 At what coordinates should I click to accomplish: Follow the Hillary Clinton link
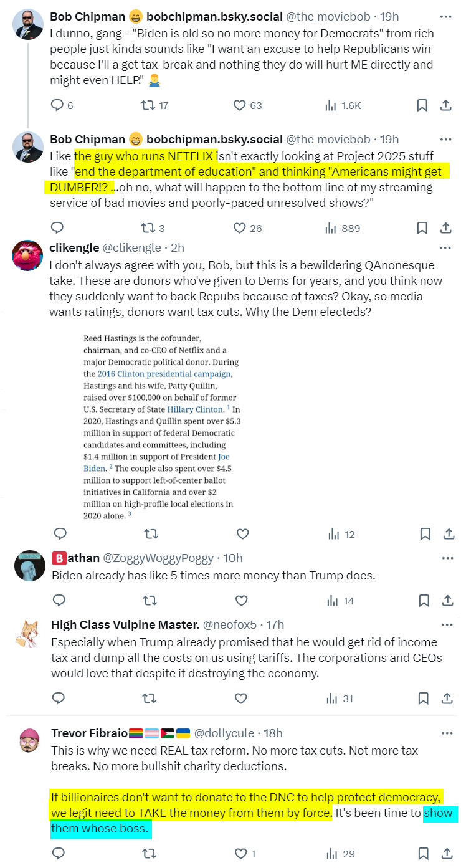(195, 409)
